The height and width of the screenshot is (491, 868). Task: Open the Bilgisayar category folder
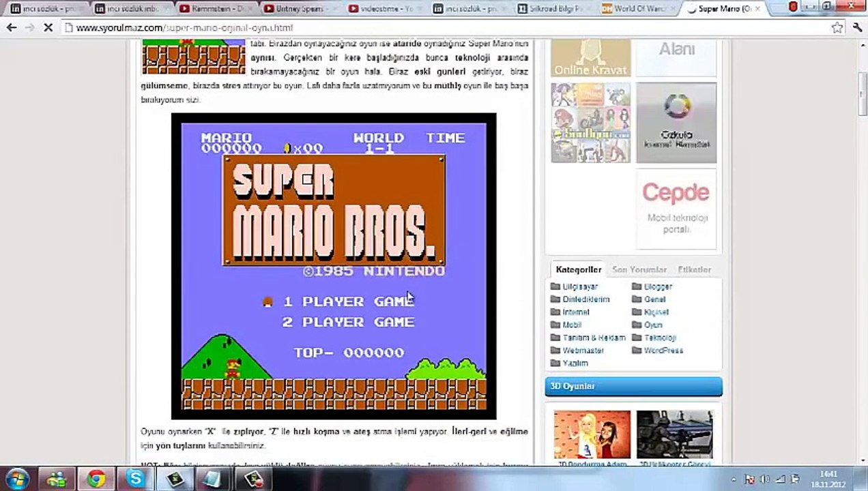point(579,287)
